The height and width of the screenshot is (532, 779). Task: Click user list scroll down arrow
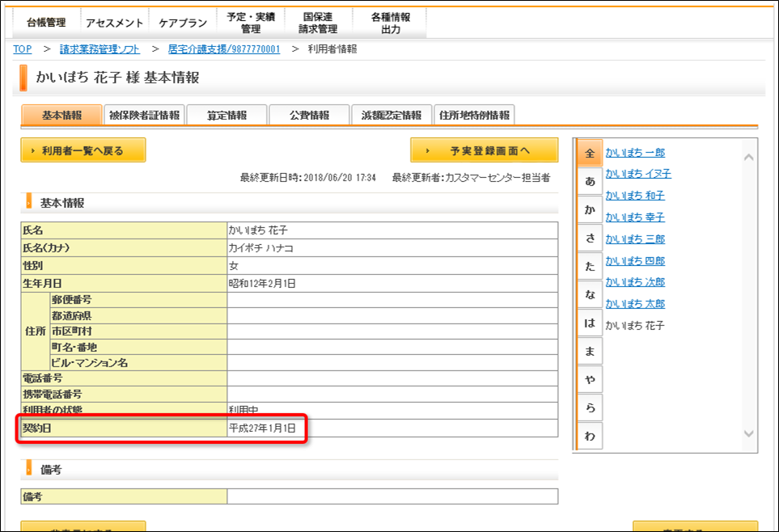tap(749, 433)
